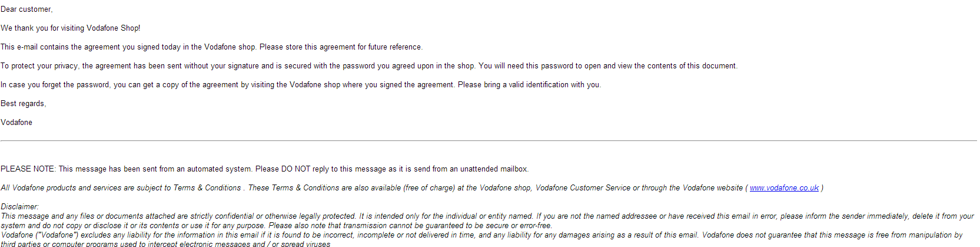Click the 'Vodafone' signature line
This screenshot has height=247, width=980.
[16, 123]
